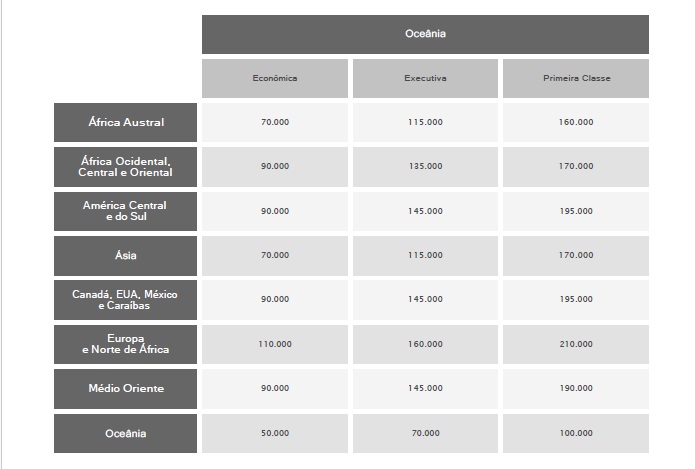
Task: Select the América Central e do Sul label
Action: pos(126,211)
